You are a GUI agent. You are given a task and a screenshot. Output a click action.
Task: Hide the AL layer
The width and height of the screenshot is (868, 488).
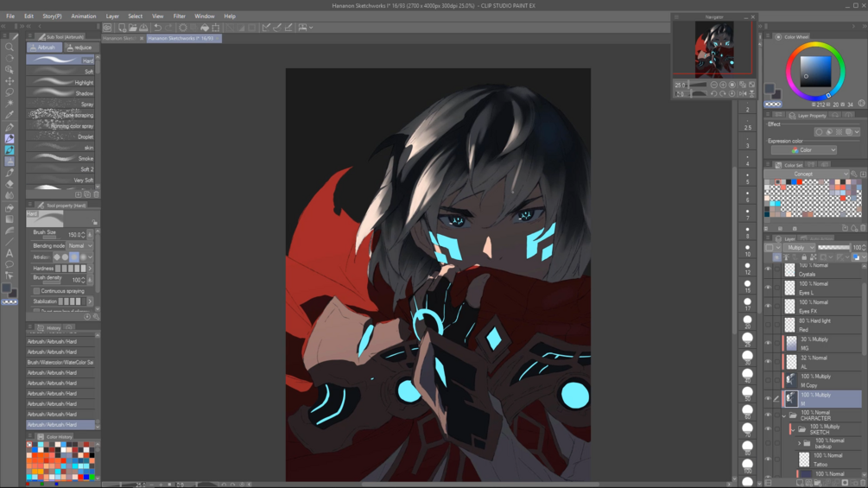(x=768, y=362)
